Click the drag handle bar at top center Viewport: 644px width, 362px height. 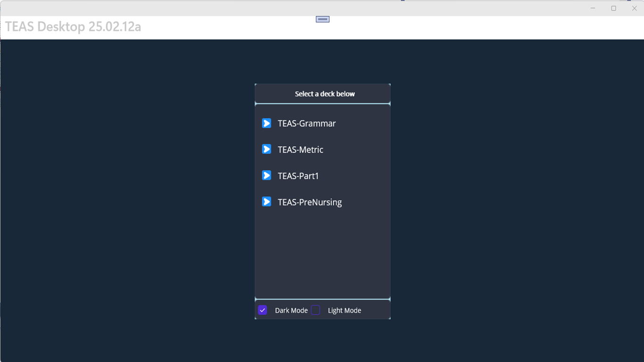coord(322,19)
